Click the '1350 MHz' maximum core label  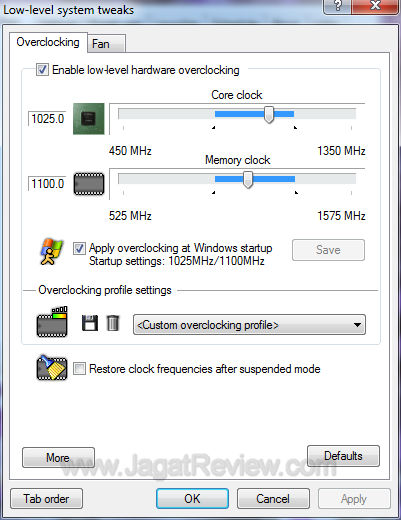341,151
